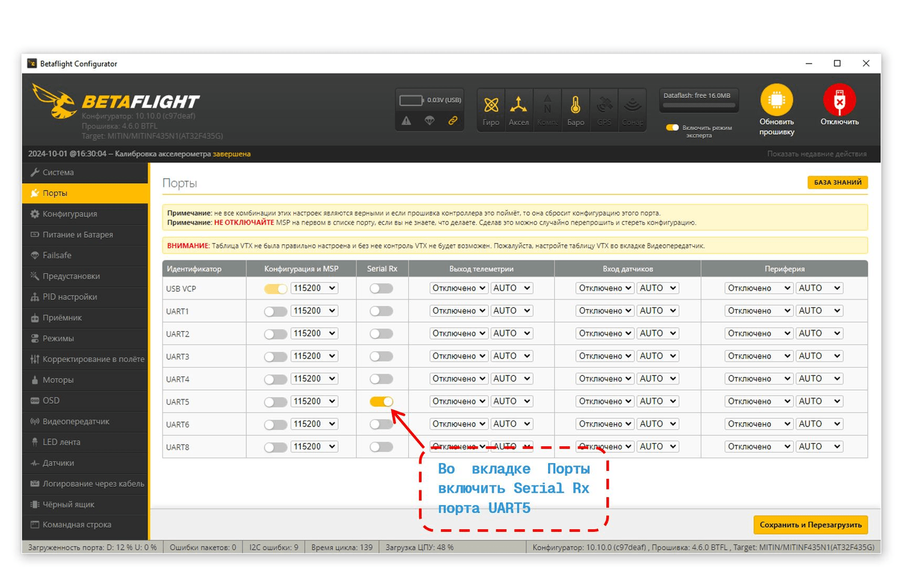Click the Update firmware chip icon
This screenshot has width=924, height=575.
coord(777,100)
